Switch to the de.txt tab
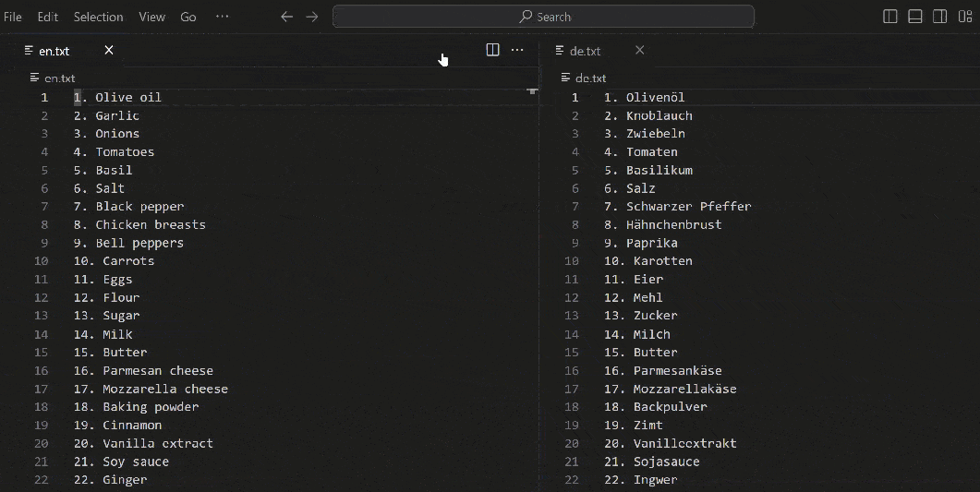 pos(585,51)
